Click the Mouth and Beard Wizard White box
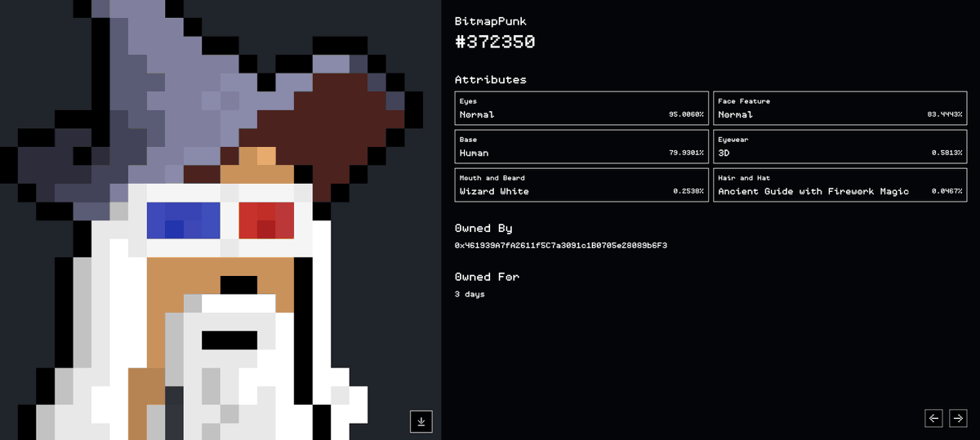Image resolution: width=980 pixels, height=440 pixels. tap(581, 184)
